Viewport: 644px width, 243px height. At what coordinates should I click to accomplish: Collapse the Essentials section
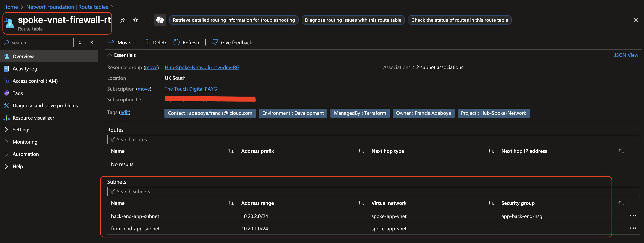click(110, 55)
